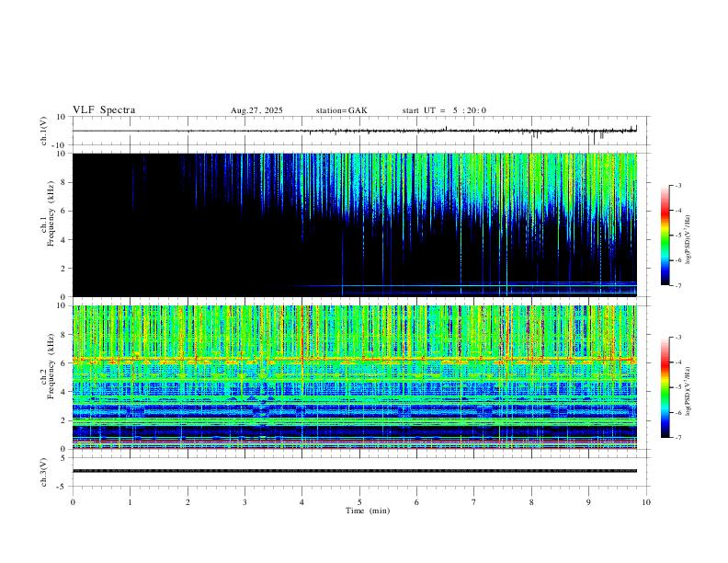
Task: Click tick label "5" on the Time (min) axis
Action: [359, 502]
